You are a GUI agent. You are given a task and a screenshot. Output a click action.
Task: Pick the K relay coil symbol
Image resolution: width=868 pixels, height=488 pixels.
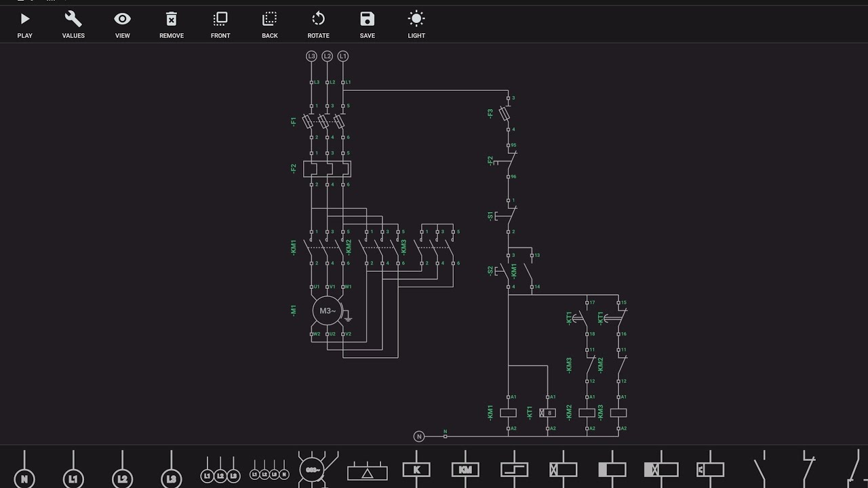point(416,469)
